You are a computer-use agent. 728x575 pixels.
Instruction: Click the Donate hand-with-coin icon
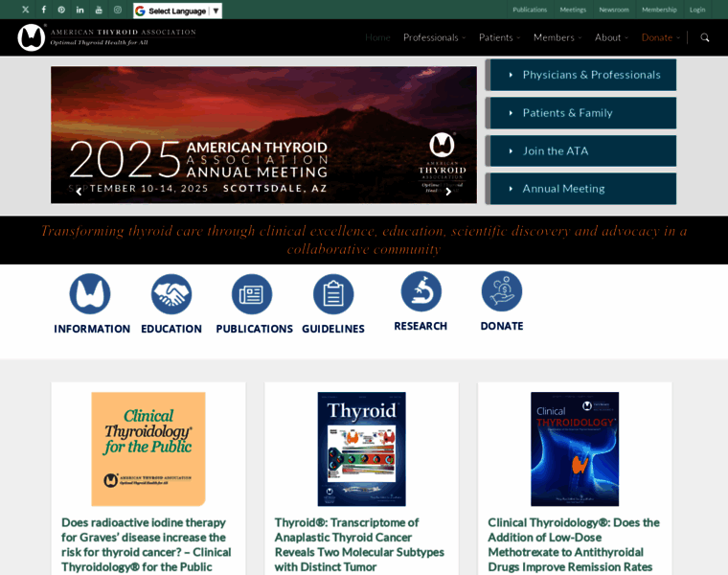(x=502, y=291)
